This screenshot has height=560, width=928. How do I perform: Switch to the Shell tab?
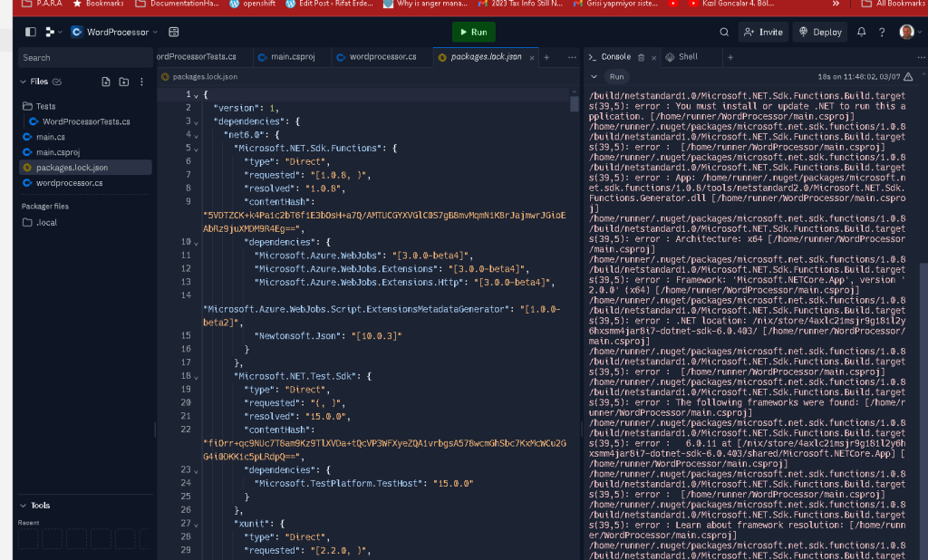682,57
